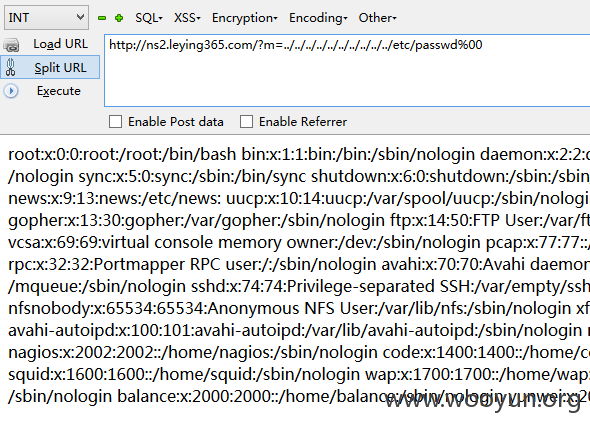Screen dimensions: 590x428
Task: Click the text line starting with 'root:x:0:0:root'
Action: [299, 154]
